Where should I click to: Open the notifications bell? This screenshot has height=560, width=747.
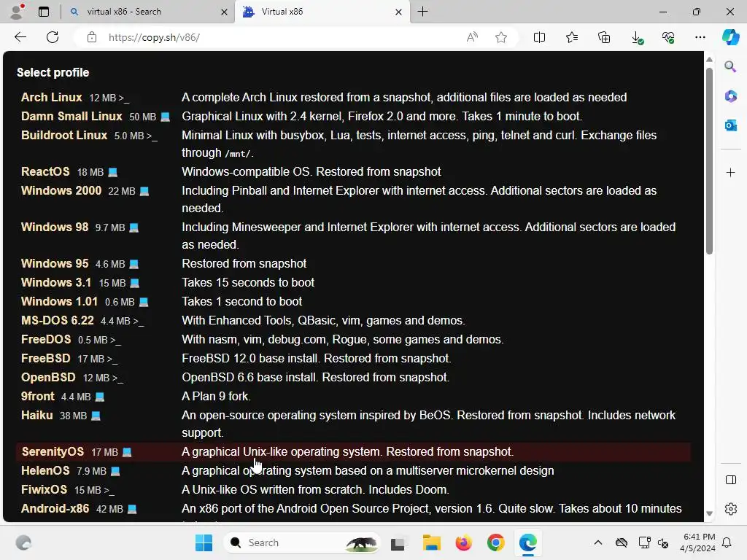pyautogui.click(x=727, y=542)
